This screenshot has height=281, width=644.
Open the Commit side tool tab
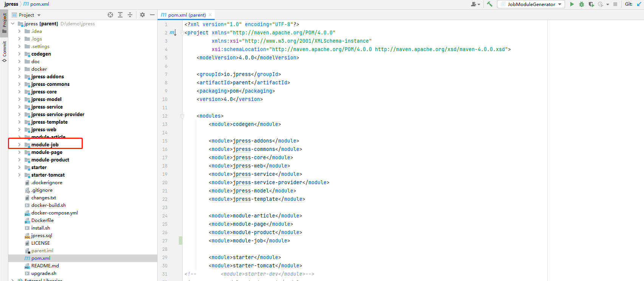4,51
